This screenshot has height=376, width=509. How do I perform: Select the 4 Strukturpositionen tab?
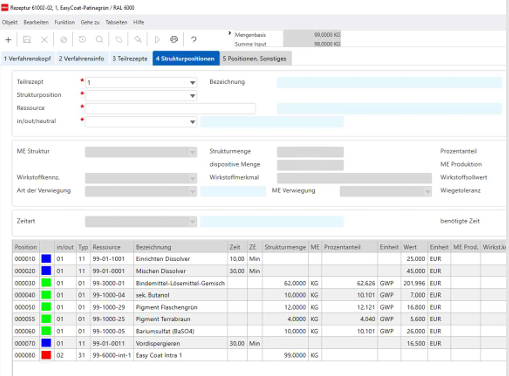186,58
